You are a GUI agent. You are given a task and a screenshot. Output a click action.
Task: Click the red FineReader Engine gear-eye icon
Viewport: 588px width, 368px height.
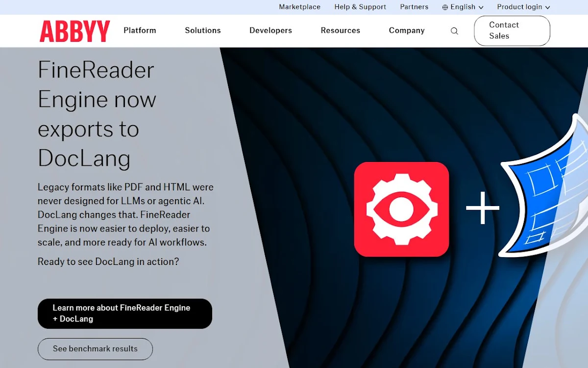click(x=401, y=209)
